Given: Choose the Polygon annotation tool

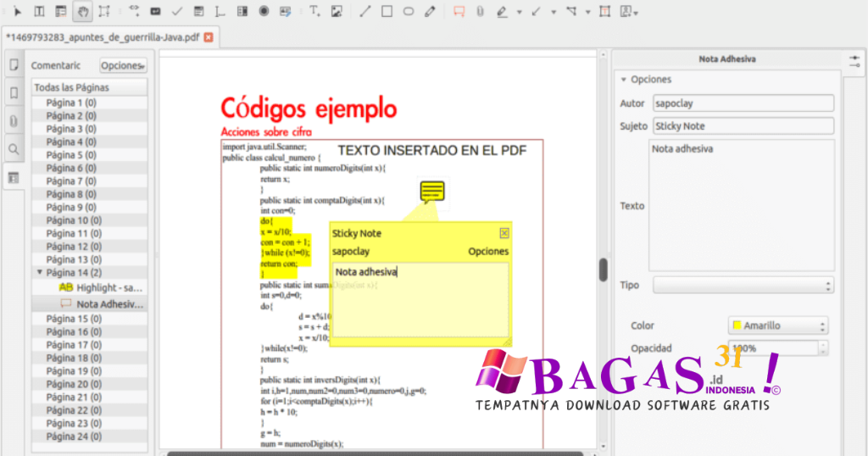Looking at the screenshot, I should (x=571, y=11).
